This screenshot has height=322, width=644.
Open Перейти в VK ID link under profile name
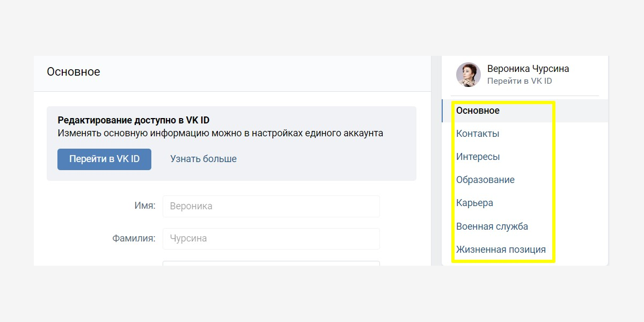point(519,81)
